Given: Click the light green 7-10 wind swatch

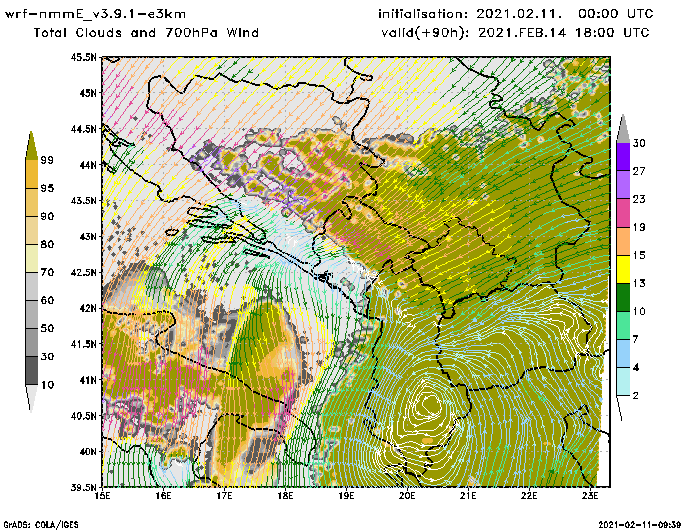Looking at the screenshot, I should [x=623, y=326].
